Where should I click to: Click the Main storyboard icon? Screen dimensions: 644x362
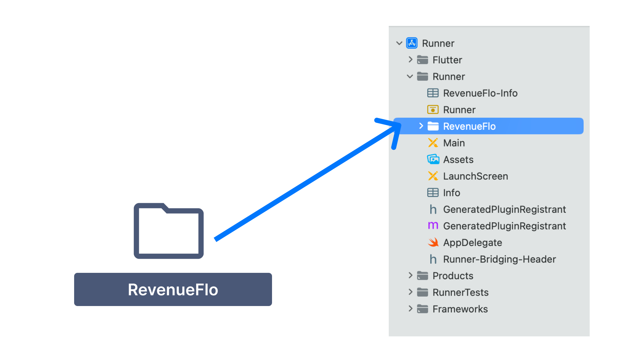point(433,143)
